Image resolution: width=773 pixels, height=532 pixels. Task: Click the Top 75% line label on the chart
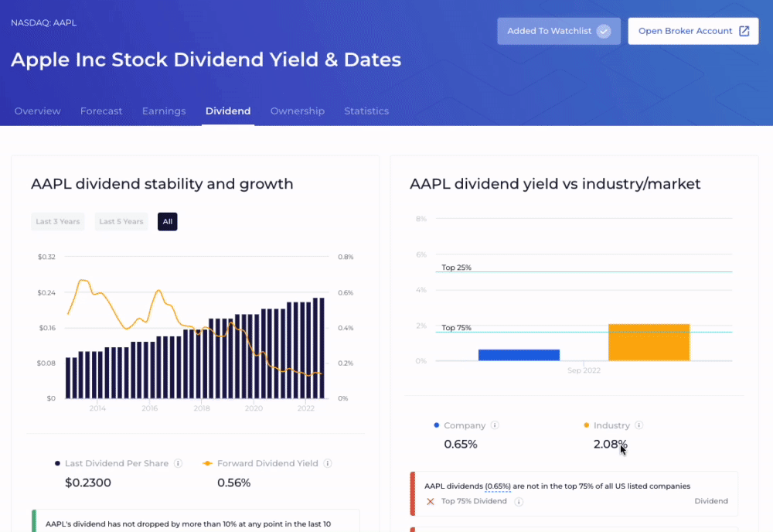pos(457,327)
